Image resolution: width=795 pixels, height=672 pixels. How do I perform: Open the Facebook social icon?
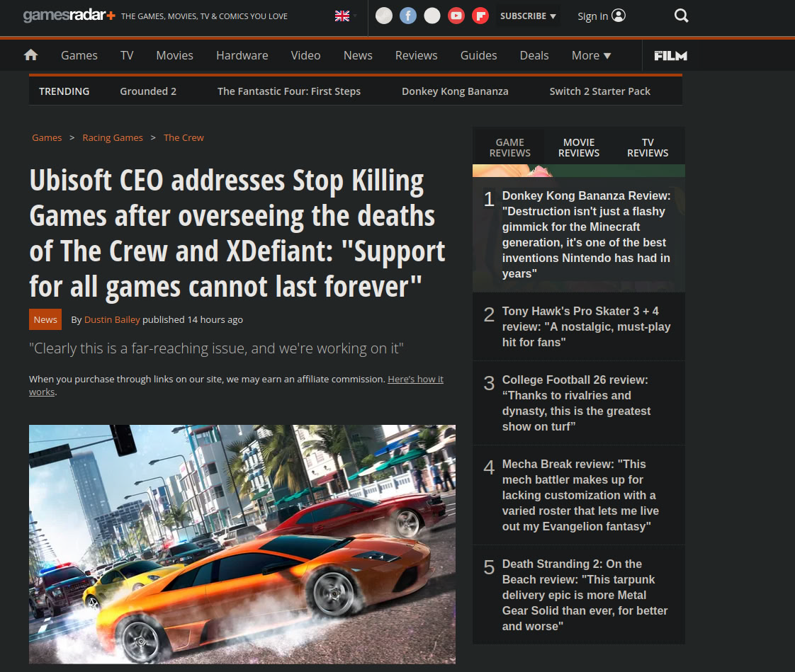[x=408, y=16]
